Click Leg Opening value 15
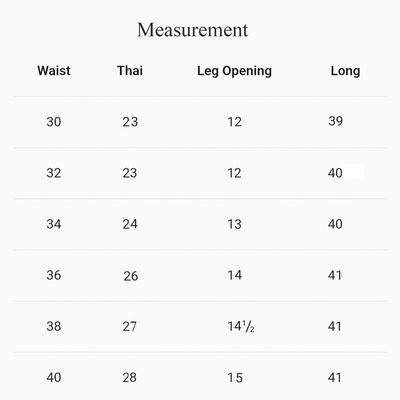400x400 pixels. point(235,378)
